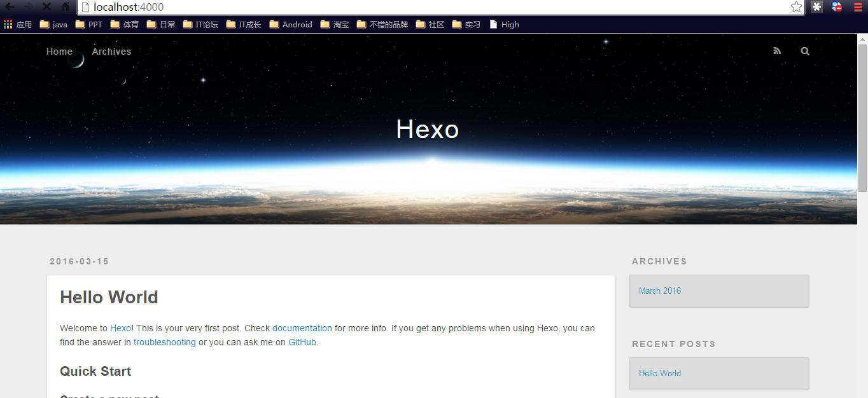Open the RSS feed icon

(x=777, y=51)
